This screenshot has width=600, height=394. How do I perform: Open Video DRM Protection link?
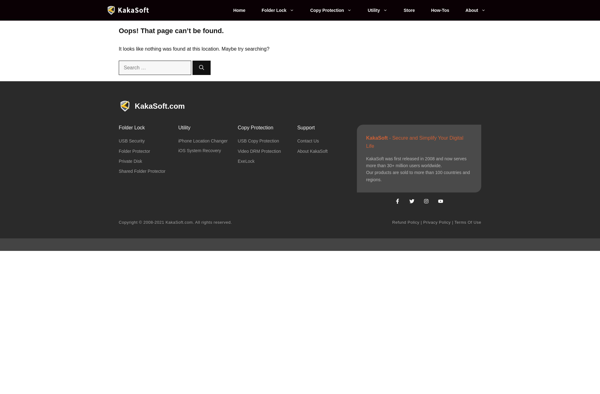point(259,151)
